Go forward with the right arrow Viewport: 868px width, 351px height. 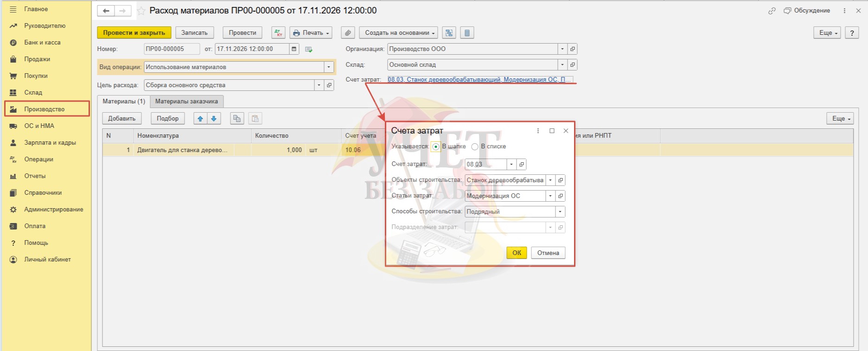(122, 11)
